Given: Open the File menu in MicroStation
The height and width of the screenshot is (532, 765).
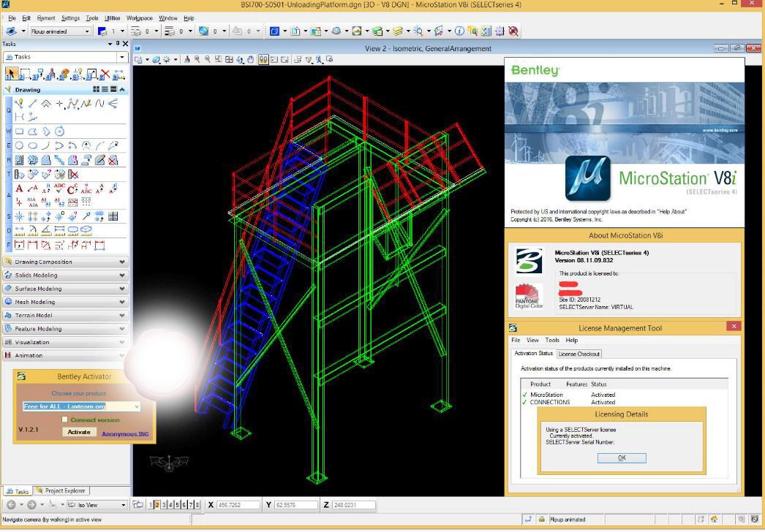Looking at the screenshot, I should point(12,18).
